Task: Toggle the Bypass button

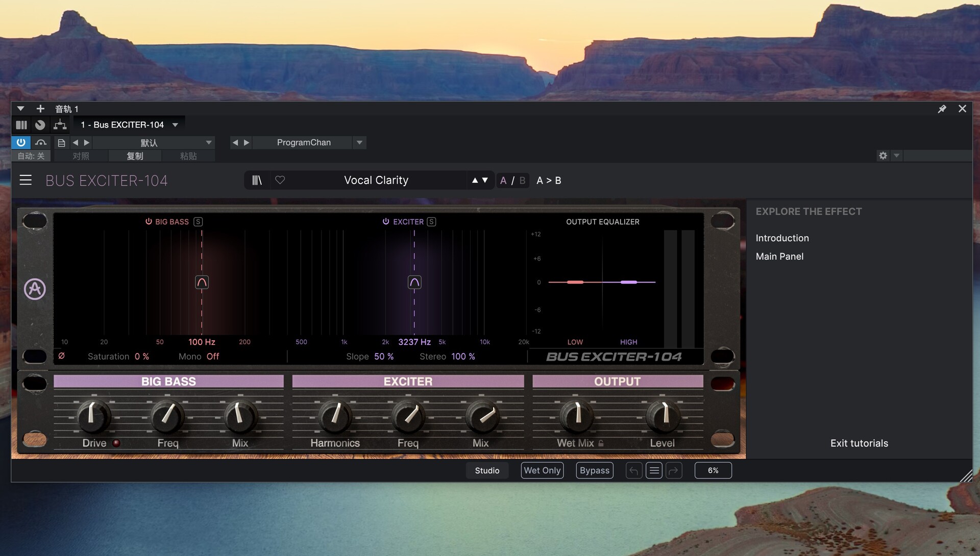Action: click(x=595, y=470)
